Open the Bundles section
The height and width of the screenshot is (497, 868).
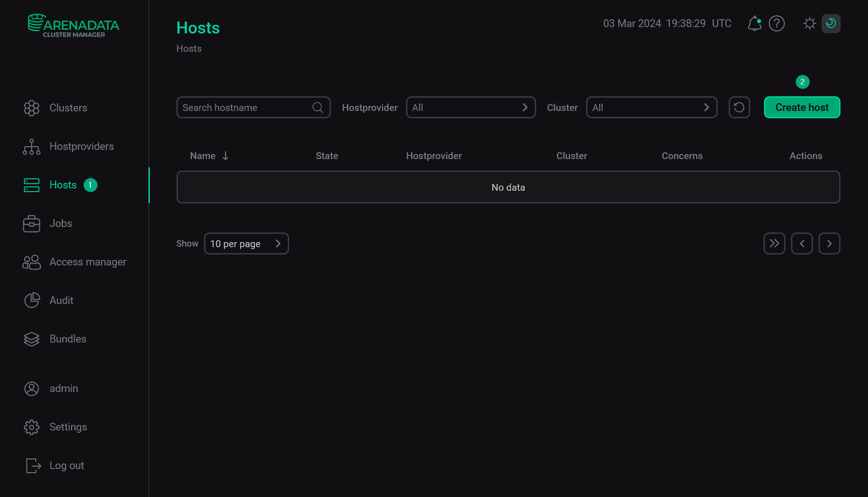(67, 339)
